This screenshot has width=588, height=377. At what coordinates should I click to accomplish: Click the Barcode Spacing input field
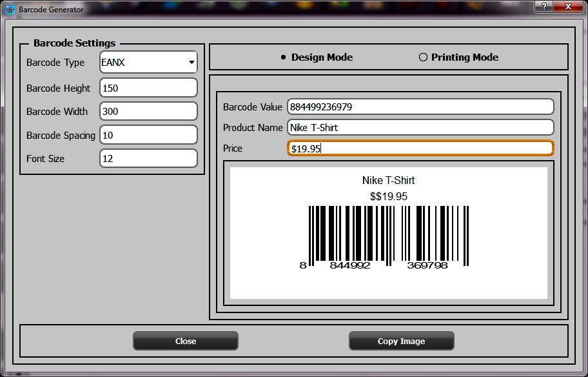point(147,134)
